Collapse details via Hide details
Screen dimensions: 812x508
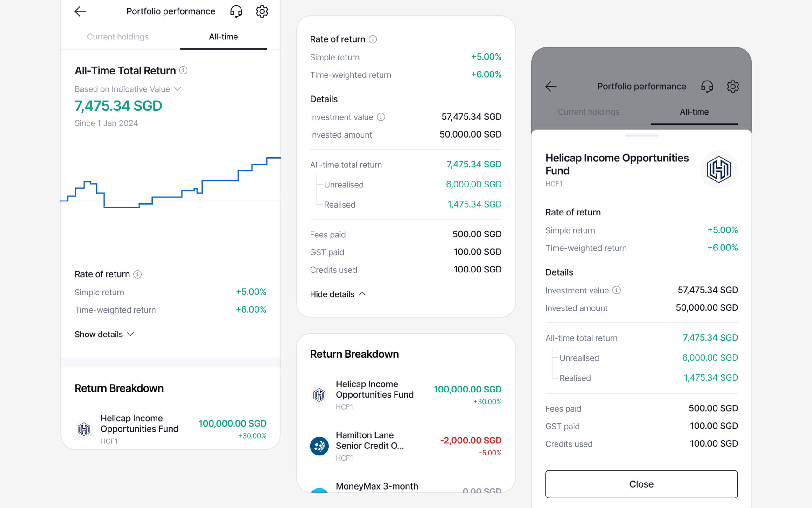click(337, 294)
